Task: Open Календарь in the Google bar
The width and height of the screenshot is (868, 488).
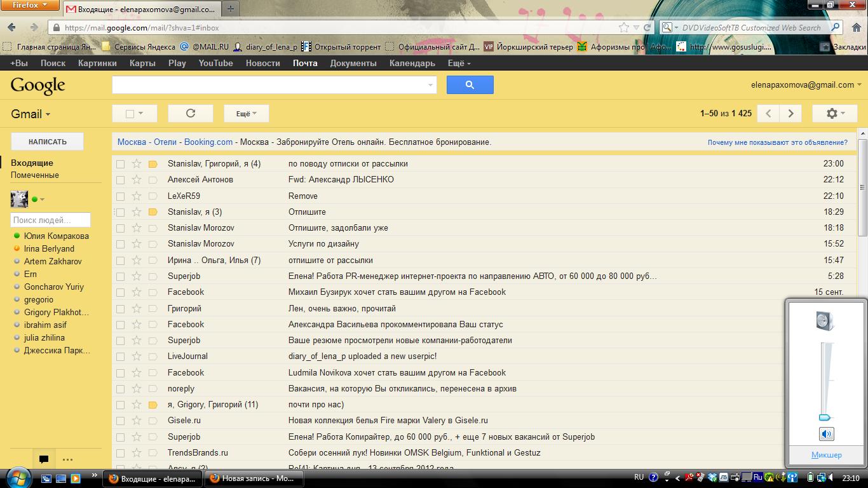Action: pyautogui.click(x=412, y=63)
